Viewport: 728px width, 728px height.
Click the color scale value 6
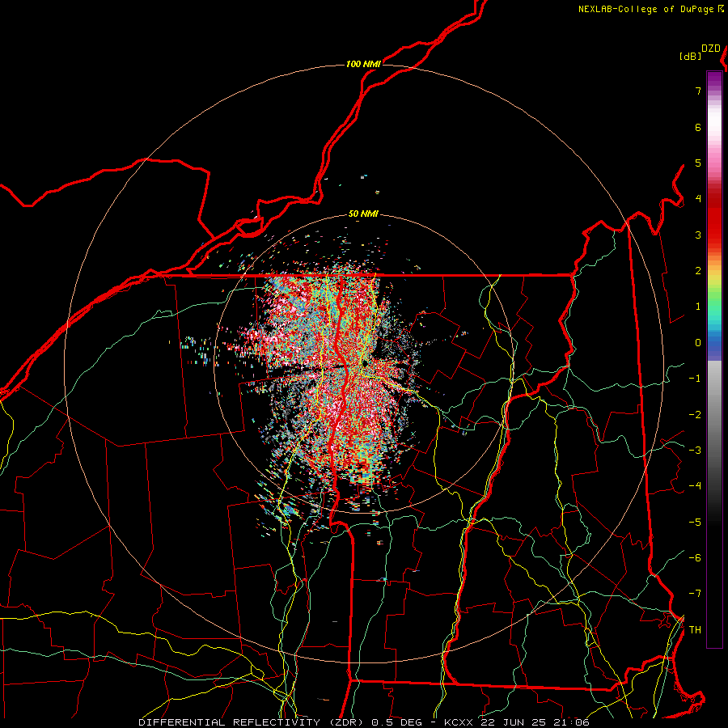tap(698, 127)
